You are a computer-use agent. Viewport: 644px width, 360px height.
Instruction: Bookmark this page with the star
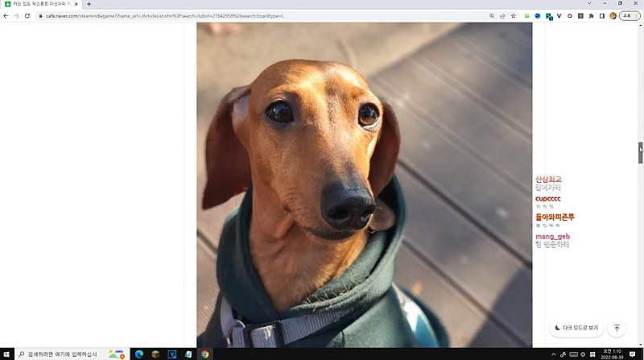click(514, 16)
